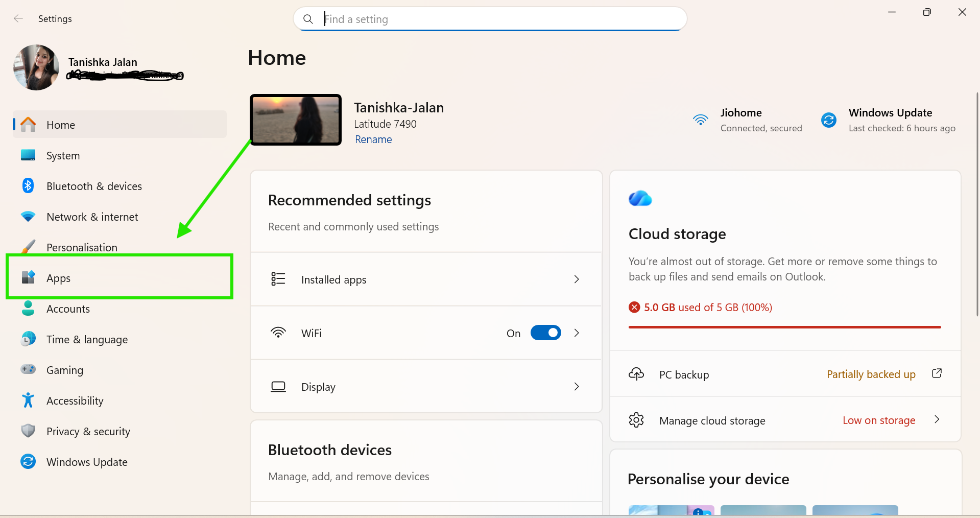Open the Installed apps row
This screenshot has width=980, height=518.
point(426,279)
